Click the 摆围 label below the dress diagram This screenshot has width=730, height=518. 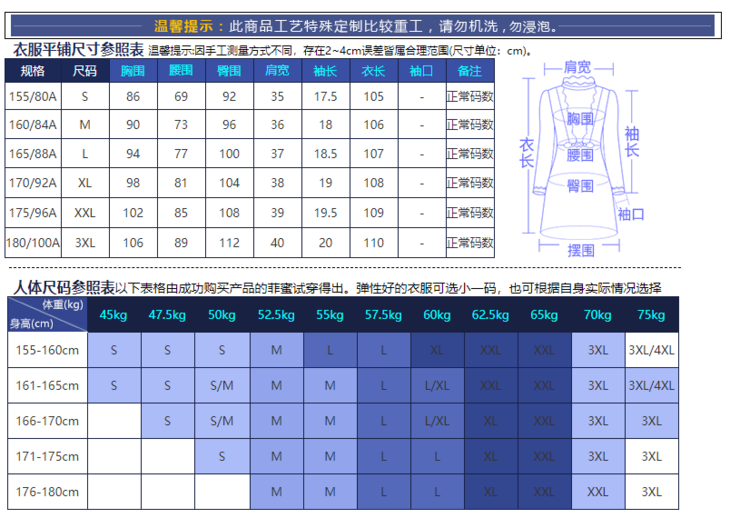point(581,250)
